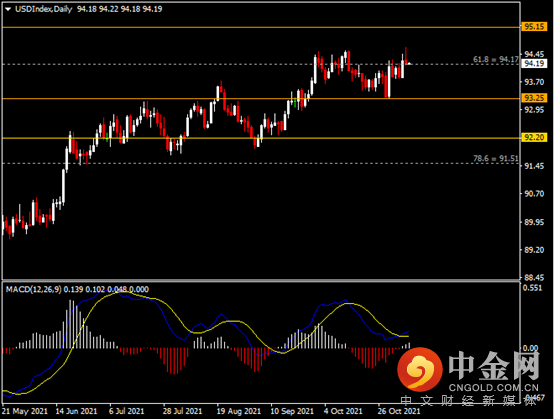The width and height of the screenshot is (554, 419).
Task: Click the 4 Oct 2021 date marker
Action: tap(343, 411)
